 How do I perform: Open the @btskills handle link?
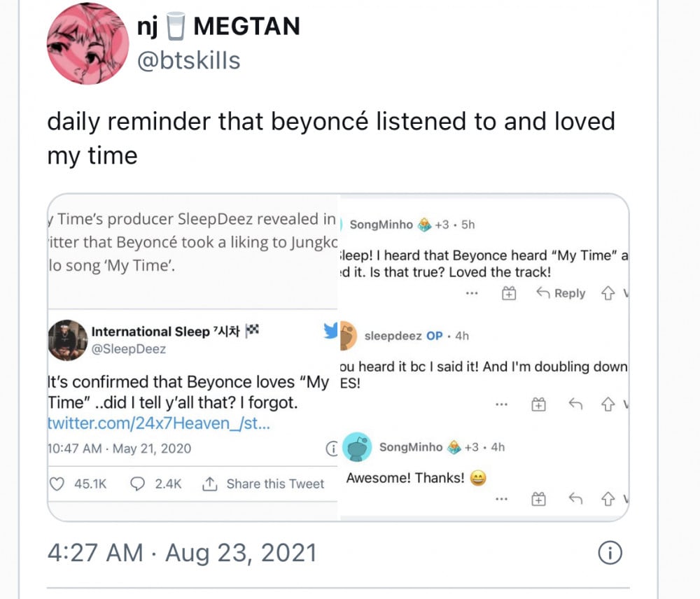click(190, 61)
